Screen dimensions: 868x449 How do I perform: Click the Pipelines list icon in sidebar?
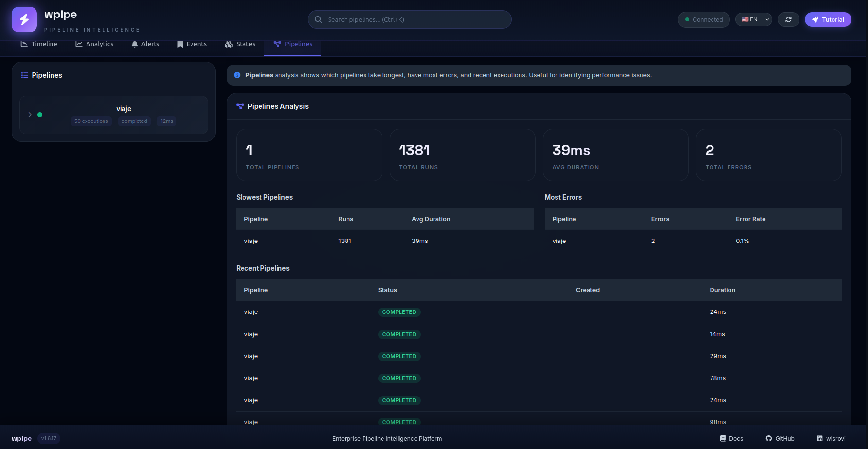(x=25, y=75)
